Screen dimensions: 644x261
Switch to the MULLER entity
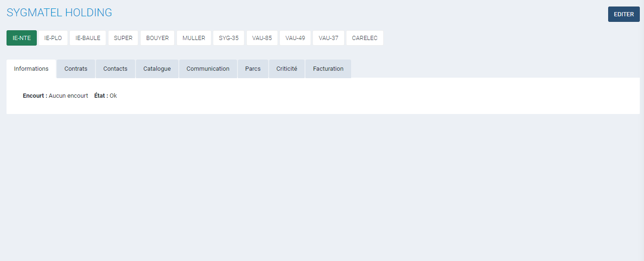coord(194,38)
